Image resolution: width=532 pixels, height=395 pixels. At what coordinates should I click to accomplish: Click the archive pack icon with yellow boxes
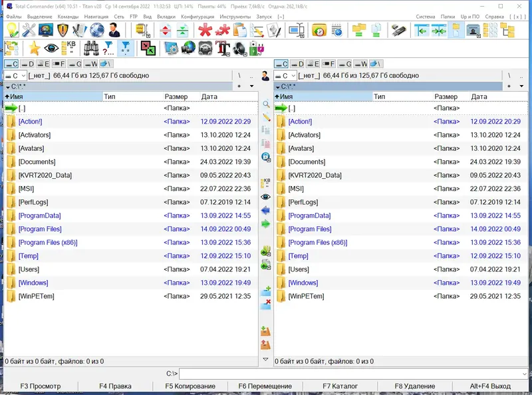(143, 30)
